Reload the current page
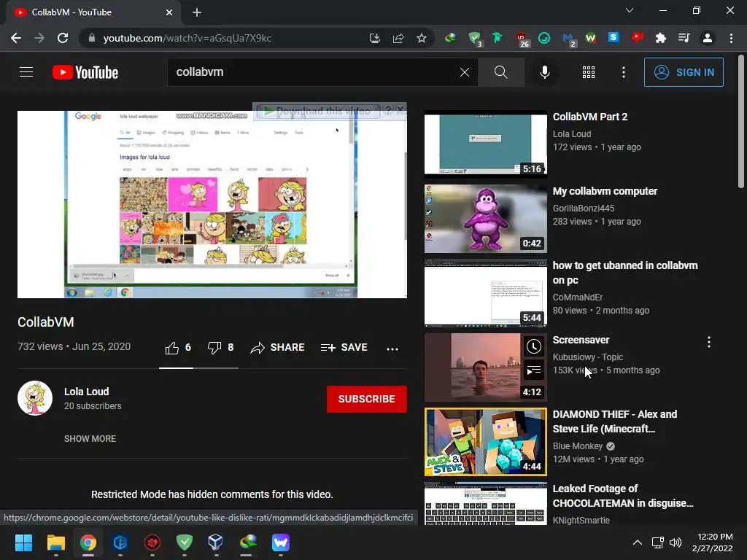 (x=63, y=38)
